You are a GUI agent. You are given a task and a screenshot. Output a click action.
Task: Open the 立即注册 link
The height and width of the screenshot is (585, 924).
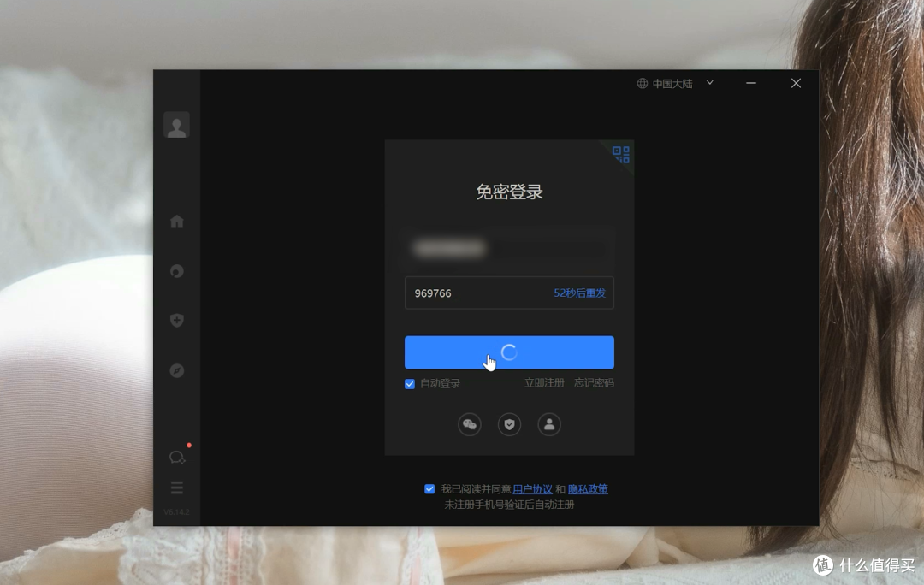point(544,383)
